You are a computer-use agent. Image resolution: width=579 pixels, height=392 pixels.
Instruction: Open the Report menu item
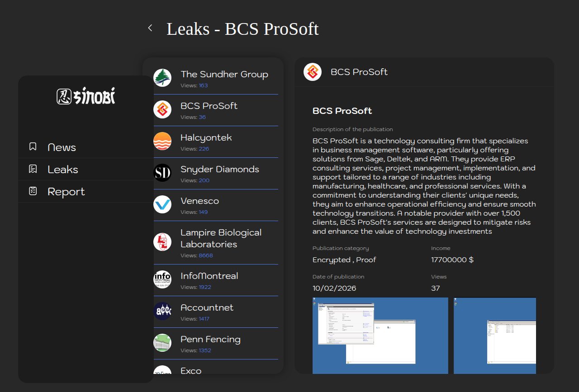point(66,192)
